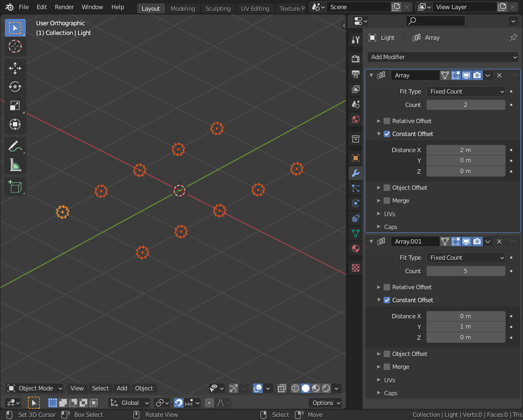Open the Add Modifier dropdown

[x=443, y=57]
